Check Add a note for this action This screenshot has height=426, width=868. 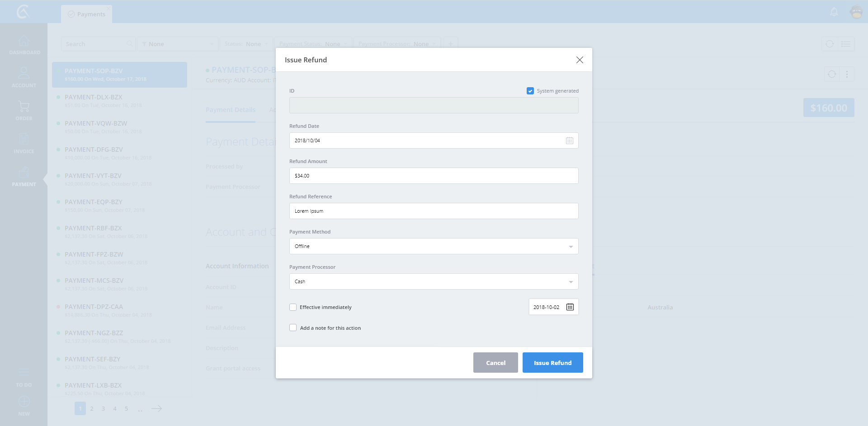pos(293,328)
